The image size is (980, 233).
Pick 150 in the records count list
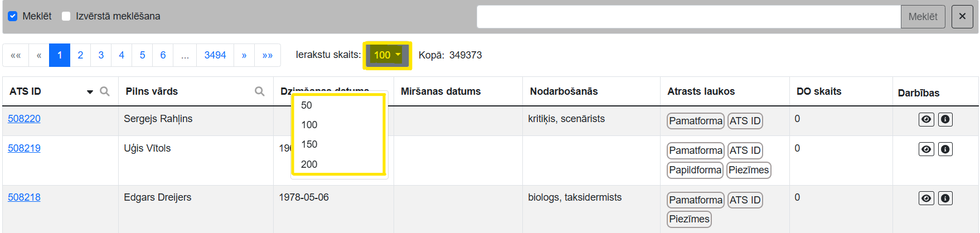(309, 144)
